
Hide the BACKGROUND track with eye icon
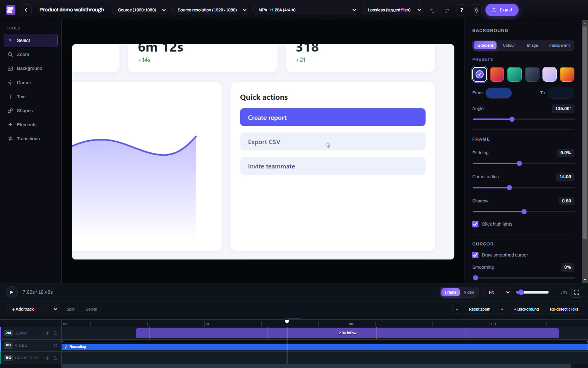(47, 358)
